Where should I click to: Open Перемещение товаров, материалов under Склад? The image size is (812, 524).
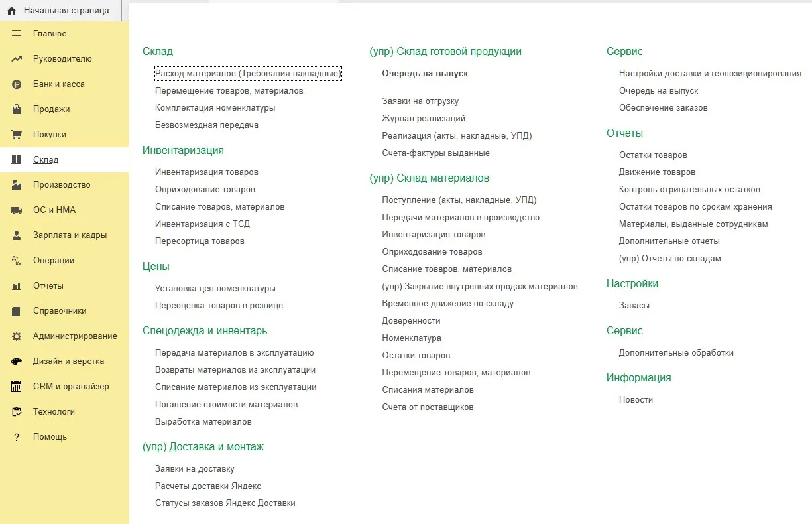(x=229, y=91)
